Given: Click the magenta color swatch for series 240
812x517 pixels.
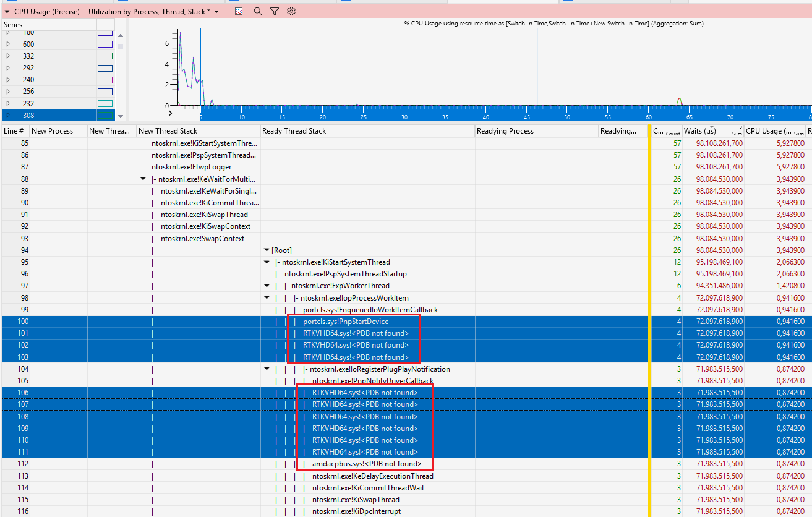Looking at the screenshot, I should [x=105, y=80].
